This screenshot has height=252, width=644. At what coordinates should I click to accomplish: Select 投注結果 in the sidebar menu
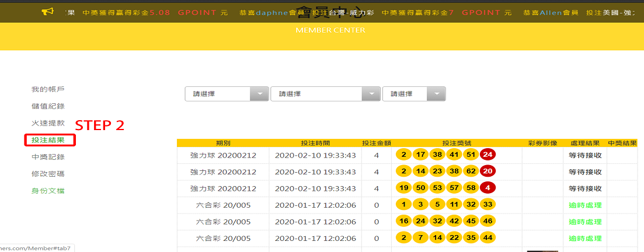[x=48, y=140]
